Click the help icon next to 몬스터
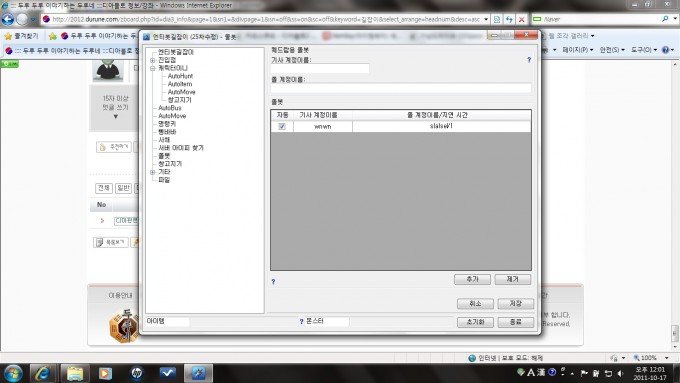This screenshot has height=383, width=680. [x=301, y=322]
